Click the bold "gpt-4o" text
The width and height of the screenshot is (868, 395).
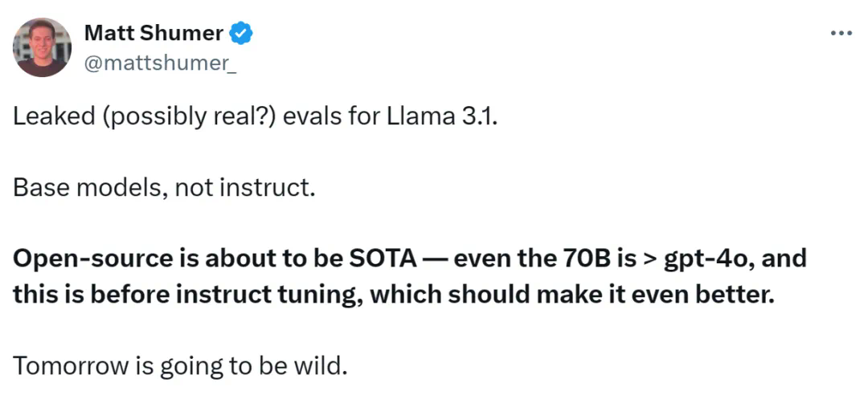coord(705,259)
